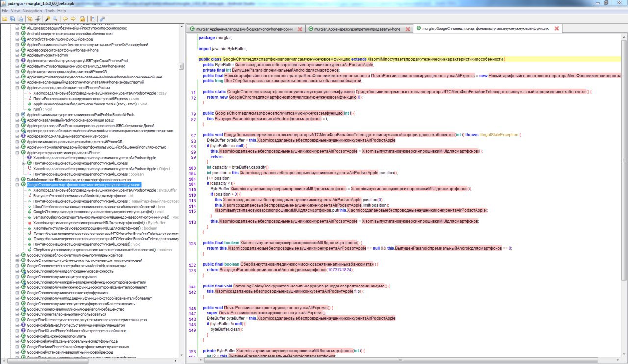
Task: Select the GooglePixelLiteпоступаетвпродажу class in tree
Action: pos(87,319)
